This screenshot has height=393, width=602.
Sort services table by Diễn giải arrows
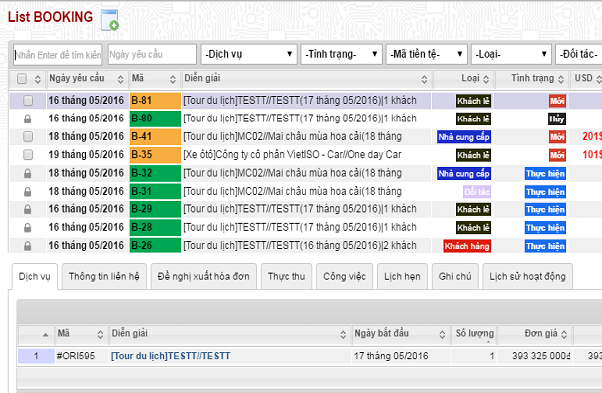pos(343,334)
